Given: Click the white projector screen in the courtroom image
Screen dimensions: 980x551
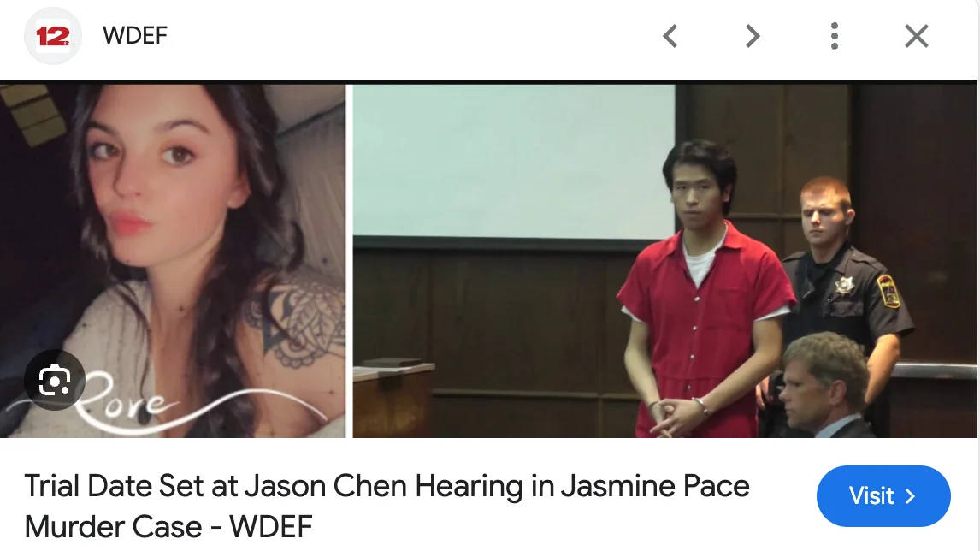Looking at the screenshot, I should point(514,162).
